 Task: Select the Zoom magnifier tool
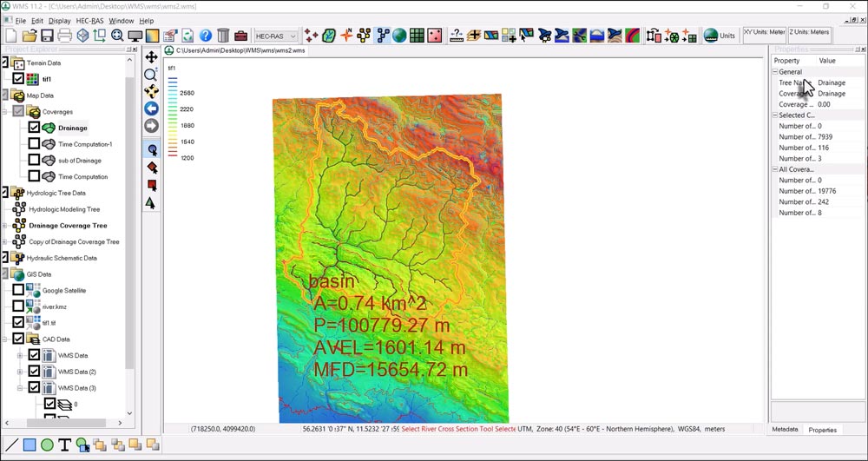point(151,75)
